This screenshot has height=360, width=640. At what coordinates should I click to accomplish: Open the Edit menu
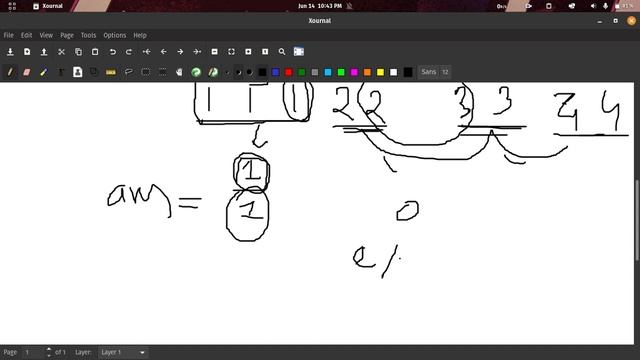(x=27, y=36)
